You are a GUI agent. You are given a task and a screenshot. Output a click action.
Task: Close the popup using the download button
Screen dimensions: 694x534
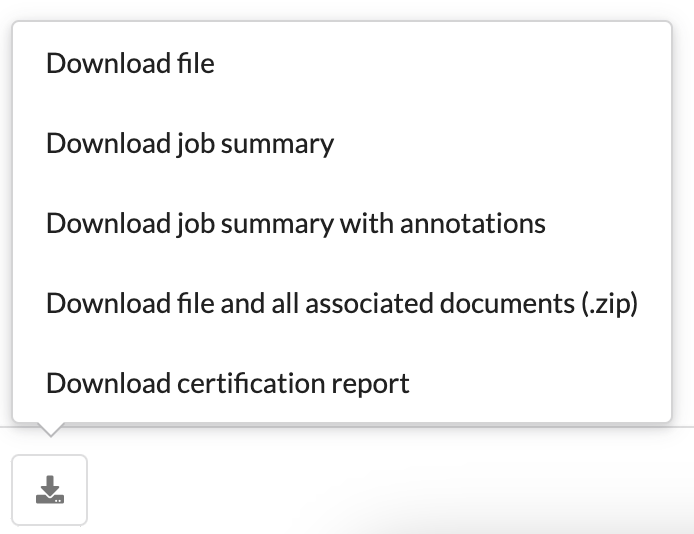click(x=50, y=490)
